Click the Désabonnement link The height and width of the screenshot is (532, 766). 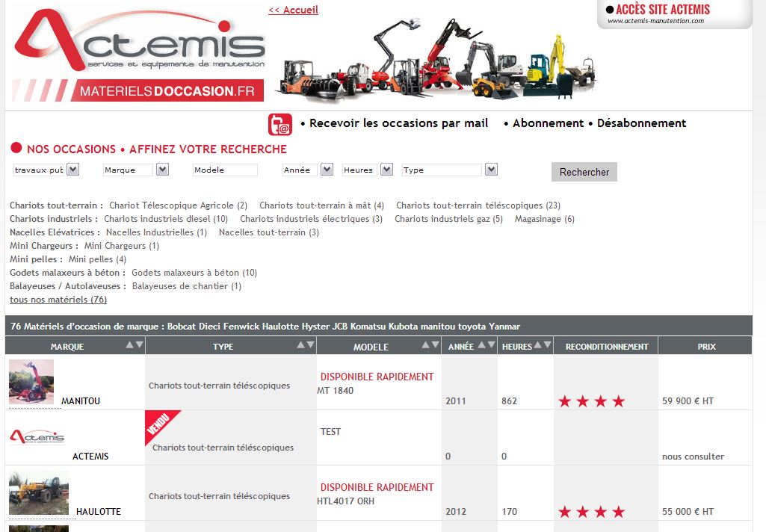641,123
